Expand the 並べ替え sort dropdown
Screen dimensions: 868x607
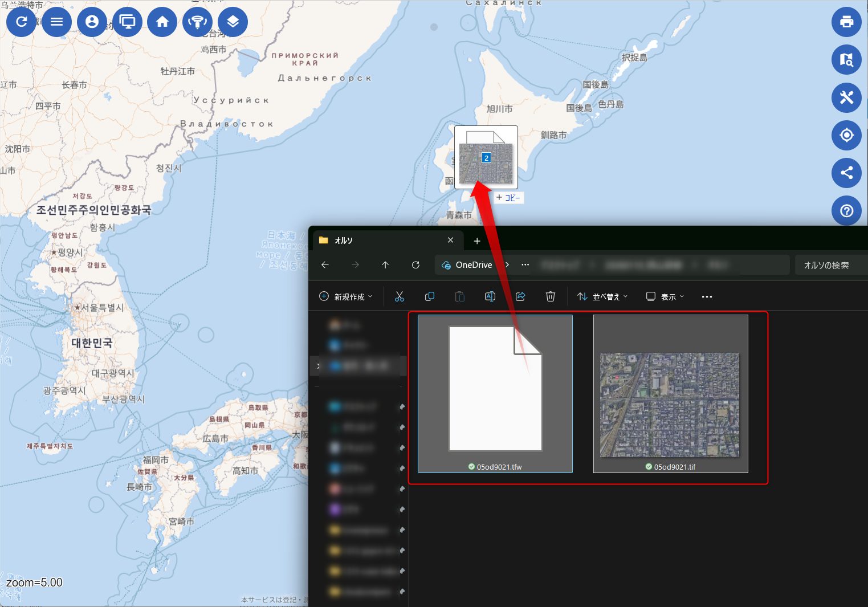(x=602, y=297)
